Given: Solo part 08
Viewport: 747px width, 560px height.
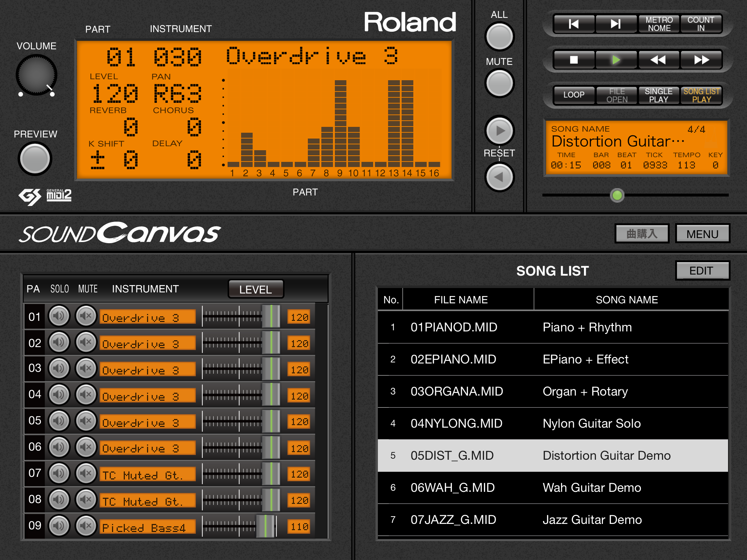Looking at the screenshot, I should (x=59, y=500).
